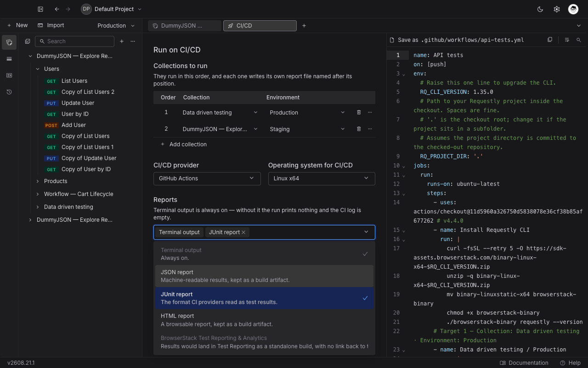Screen dimensions: 588x368
Task: Open sidebar more options ellipsis
Action: [x=133, y=41]
